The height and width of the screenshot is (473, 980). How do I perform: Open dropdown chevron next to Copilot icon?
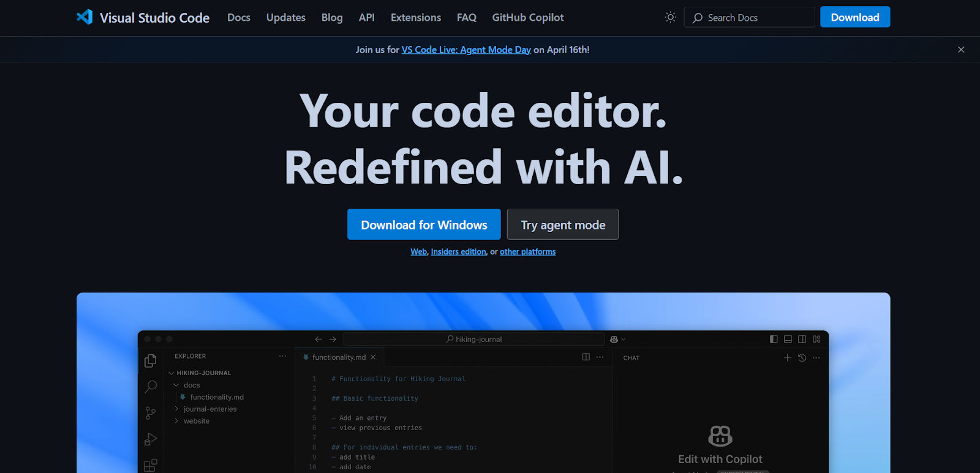coord(623,340)
